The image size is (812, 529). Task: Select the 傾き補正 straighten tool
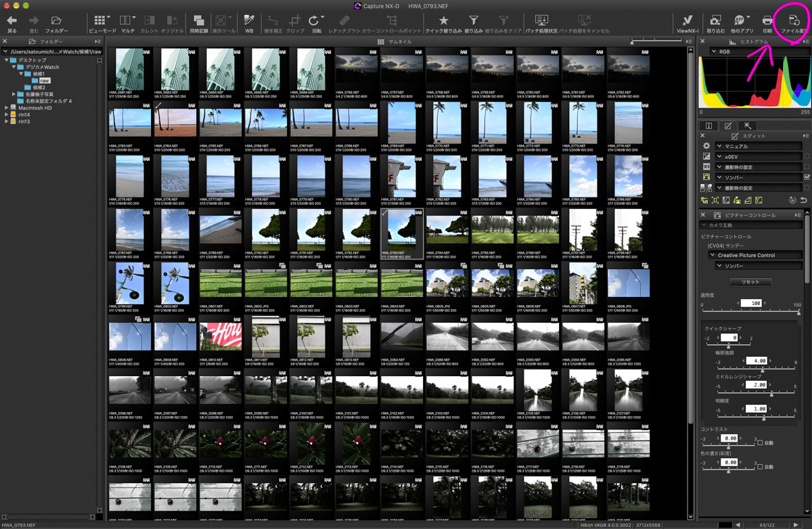pyautogui.click(x=273, y=20)
